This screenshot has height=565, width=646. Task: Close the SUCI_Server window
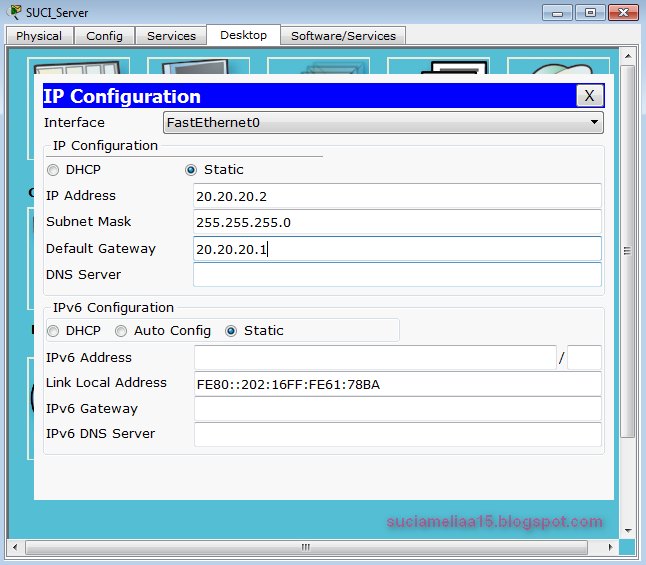[x=623, y=13]
